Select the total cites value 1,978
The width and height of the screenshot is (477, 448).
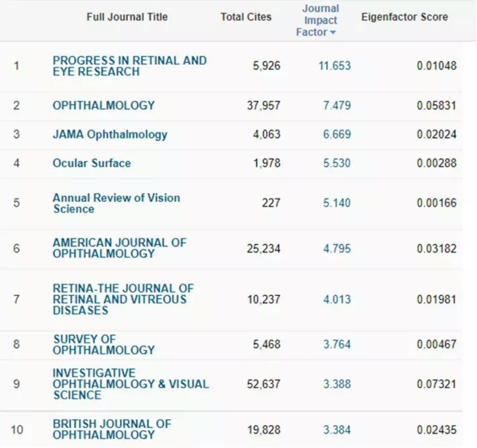point(267,163)
